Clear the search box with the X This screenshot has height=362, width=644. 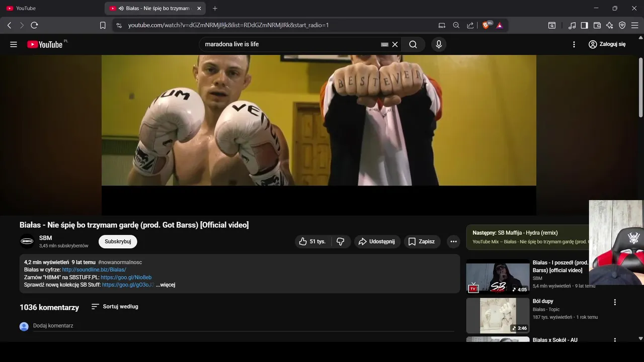[395, 44]
